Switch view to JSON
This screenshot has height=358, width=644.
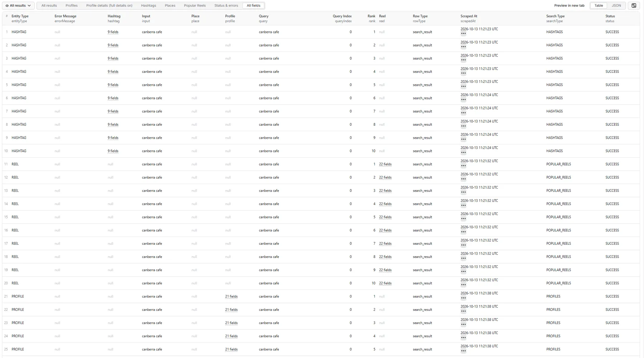(x=616, y=6)
